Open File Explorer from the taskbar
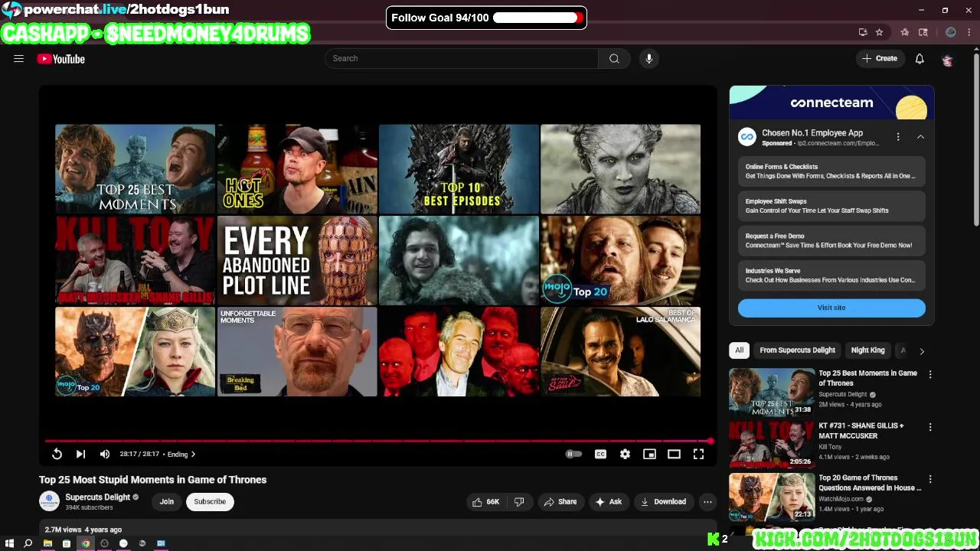Viewport: 980px width, 551px height. (47, 543)
